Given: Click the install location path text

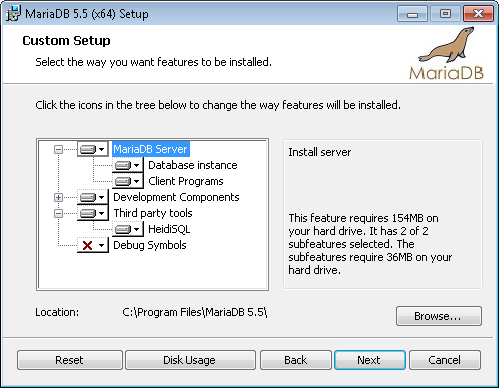Looking at the screenshot, I should [x=195, y=312].
